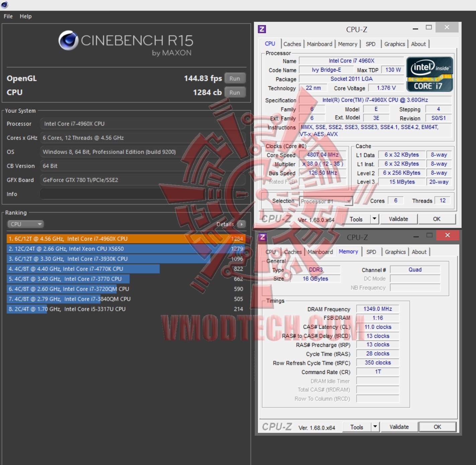Click the Bus Speed value 126.50 MHz
Image resolution: width=476 pixels, height=465 pixels.
pos(323,173)
